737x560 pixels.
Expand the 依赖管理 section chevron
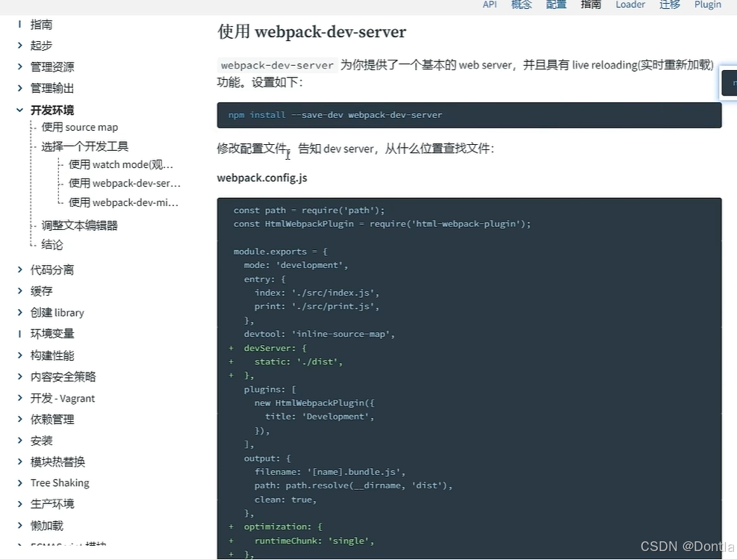tap(19, 419)
